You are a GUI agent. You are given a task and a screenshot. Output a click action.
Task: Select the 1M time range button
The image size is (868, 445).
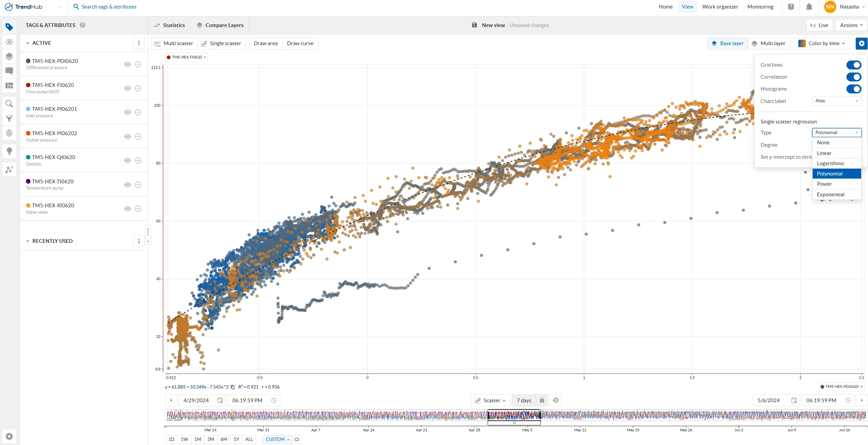click(x=198, y=439)
